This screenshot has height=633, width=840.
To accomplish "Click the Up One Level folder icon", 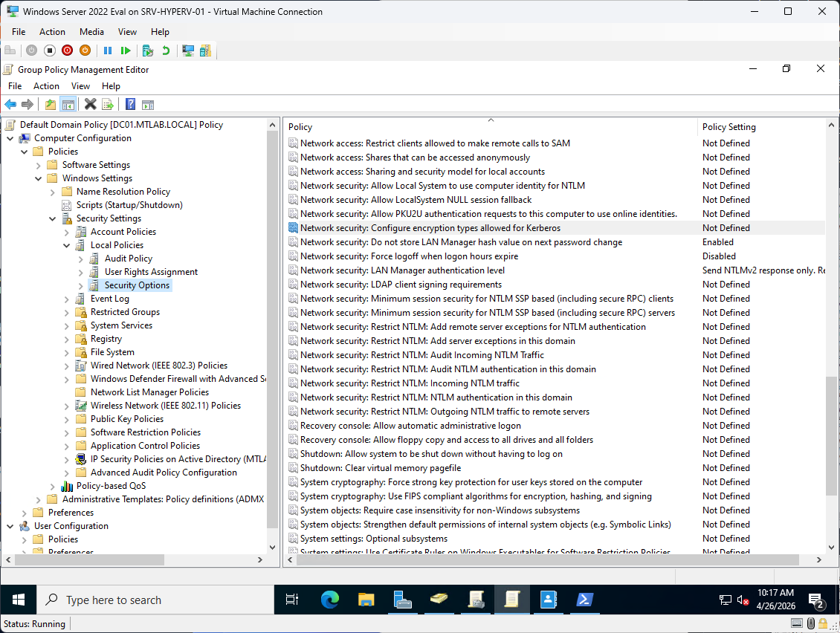I will click(x=51, y=105).
